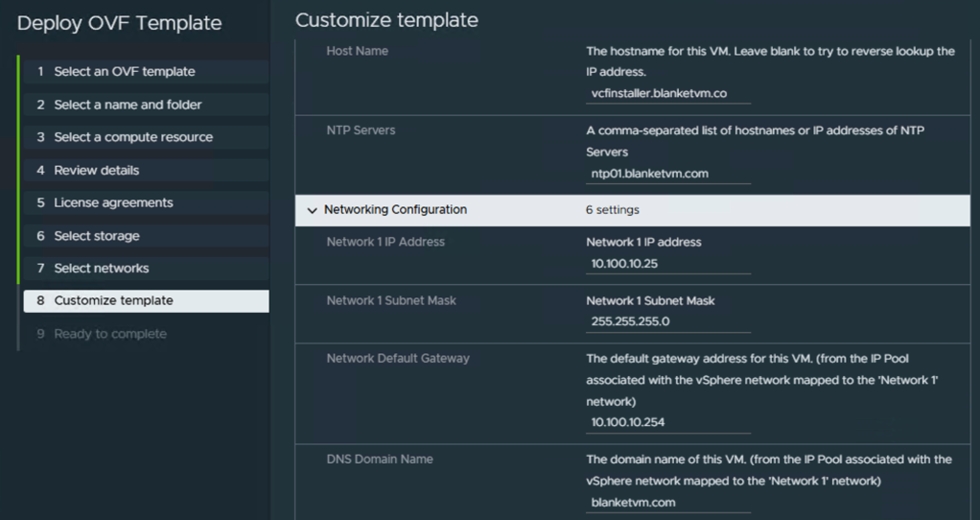Viewport: 980px width, 520px height.
Task: Edit the Network 1 Subnet Mask field
Action: (667, 321)
